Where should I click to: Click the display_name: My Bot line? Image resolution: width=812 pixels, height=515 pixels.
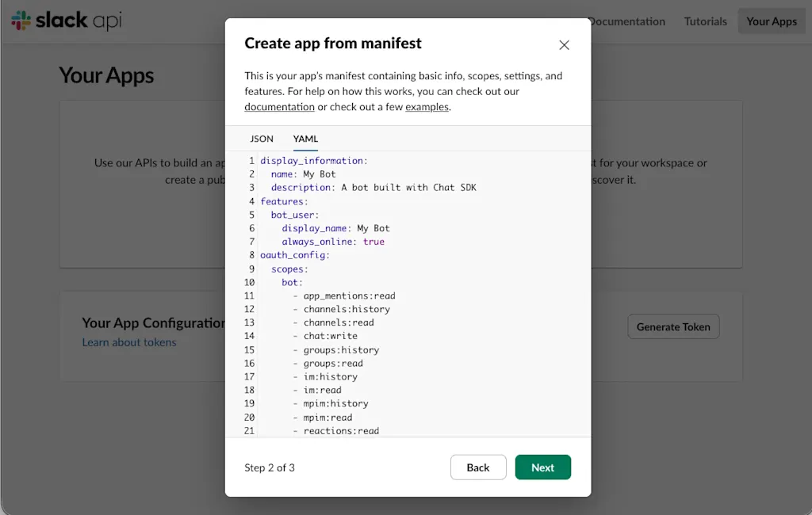[335, 228]
